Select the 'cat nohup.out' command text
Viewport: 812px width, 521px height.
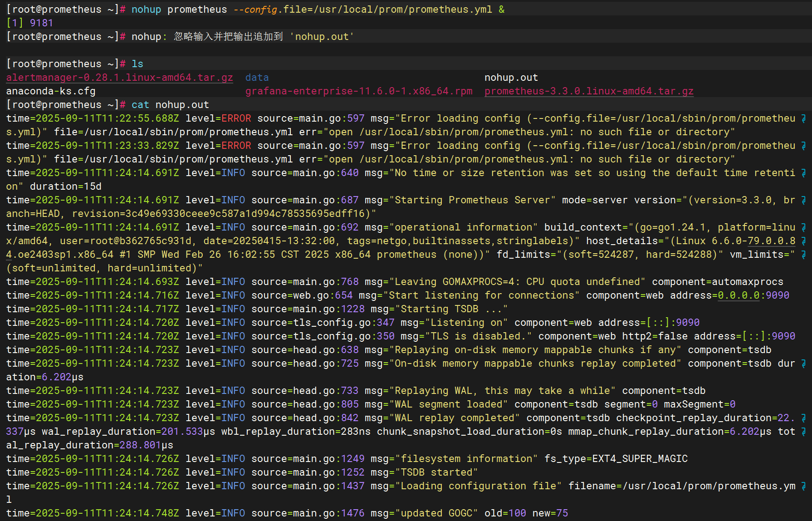point(170,105)
